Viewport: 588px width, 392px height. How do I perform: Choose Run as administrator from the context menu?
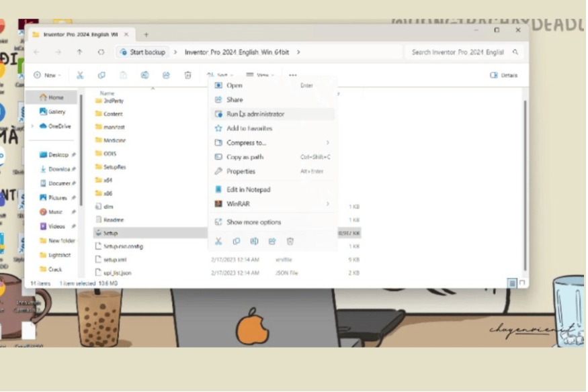pos(255,114)
